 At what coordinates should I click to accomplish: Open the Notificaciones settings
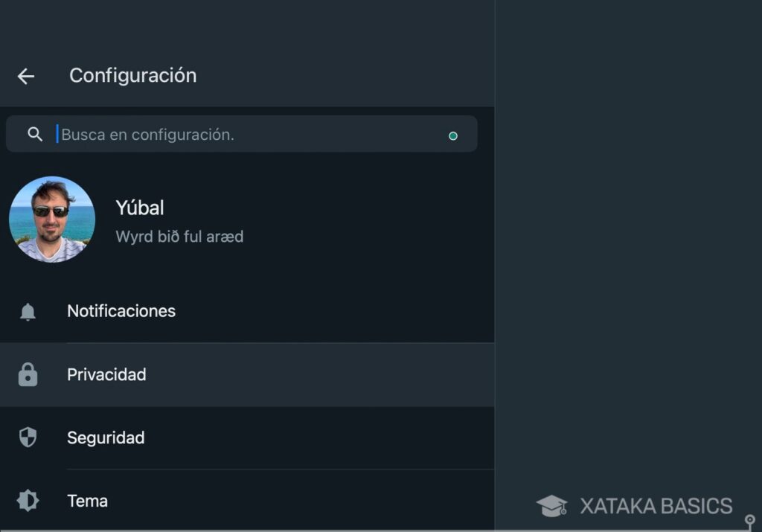tap(121, 311)
